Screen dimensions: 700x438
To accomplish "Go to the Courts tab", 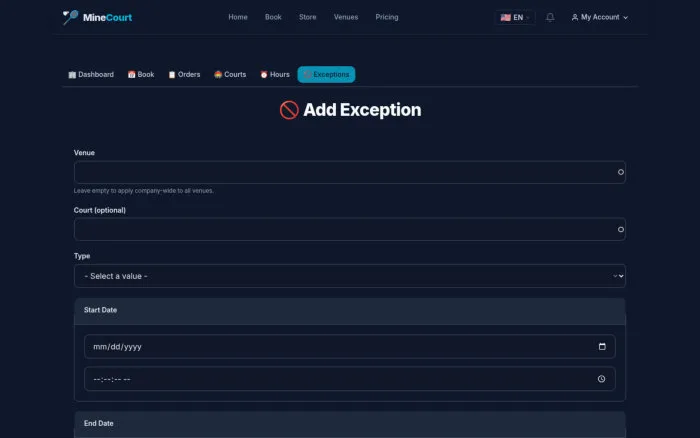I will pos(230,75).
